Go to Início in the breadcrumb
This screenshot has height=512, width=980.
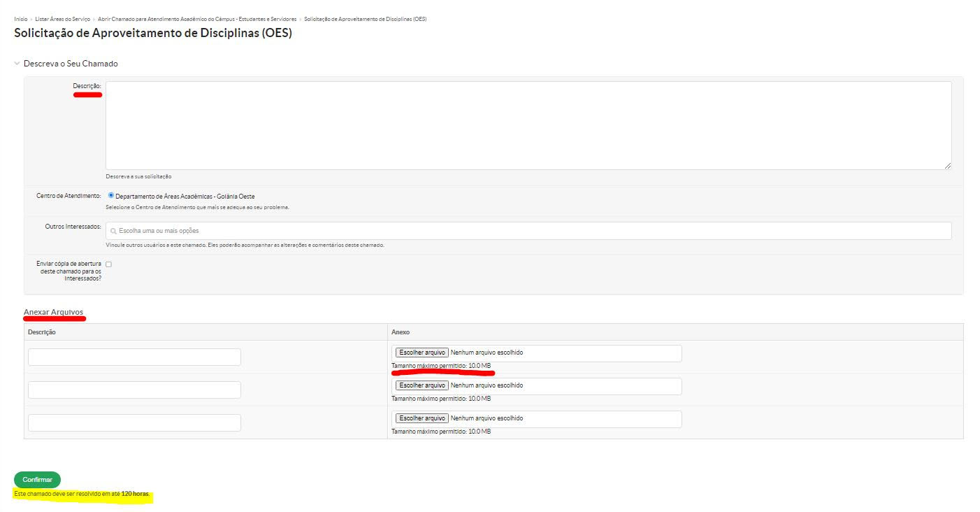point(20,19)
